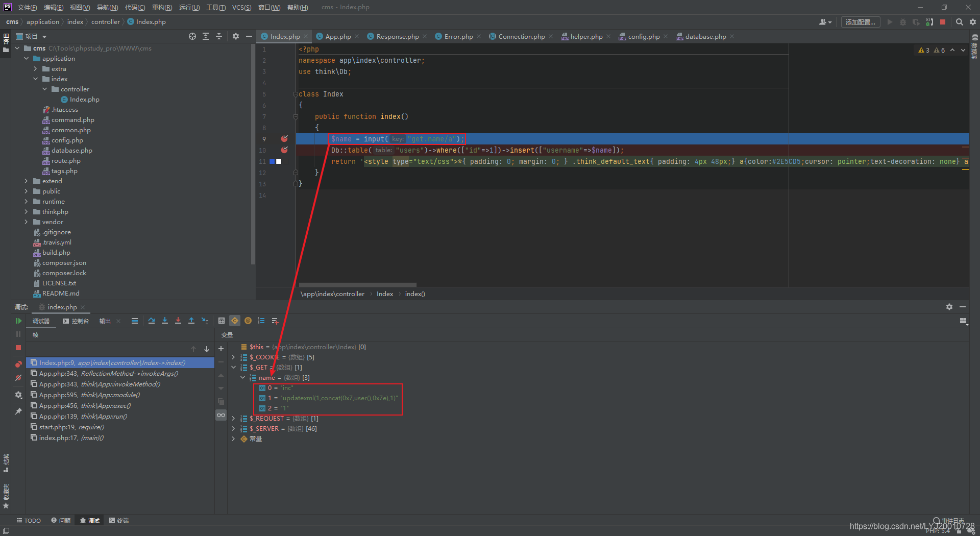Image resolution: width=980 pixels, height=536 pixels.
Task: Toggle breakpoint on line 9
Action: point(284,139)
